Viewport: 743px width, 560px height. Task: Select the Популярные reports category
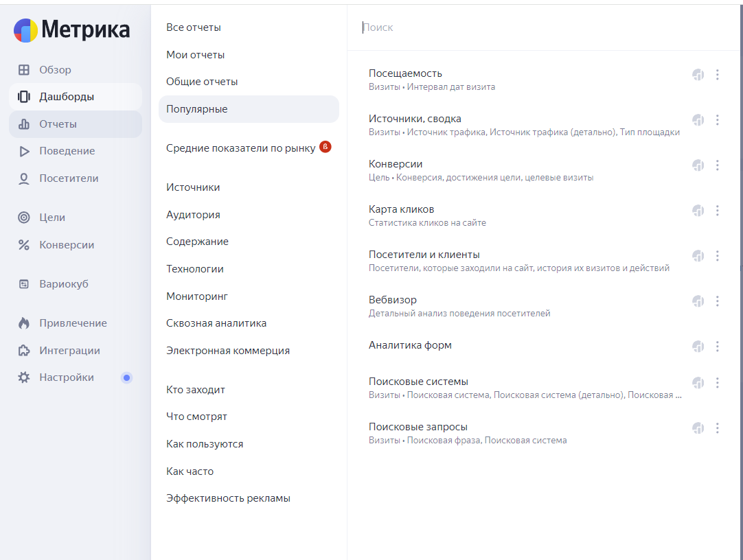pos(197,109)
